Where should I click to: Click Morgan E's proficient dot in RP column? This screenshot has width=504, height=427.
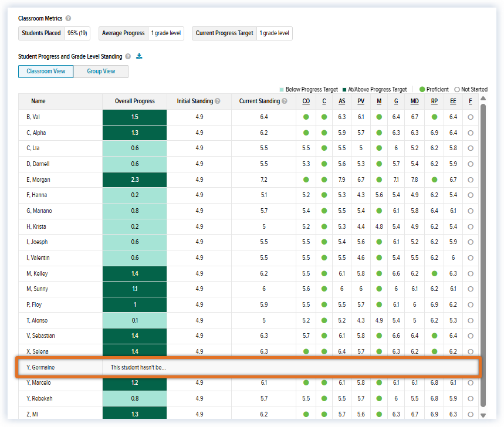434,179
